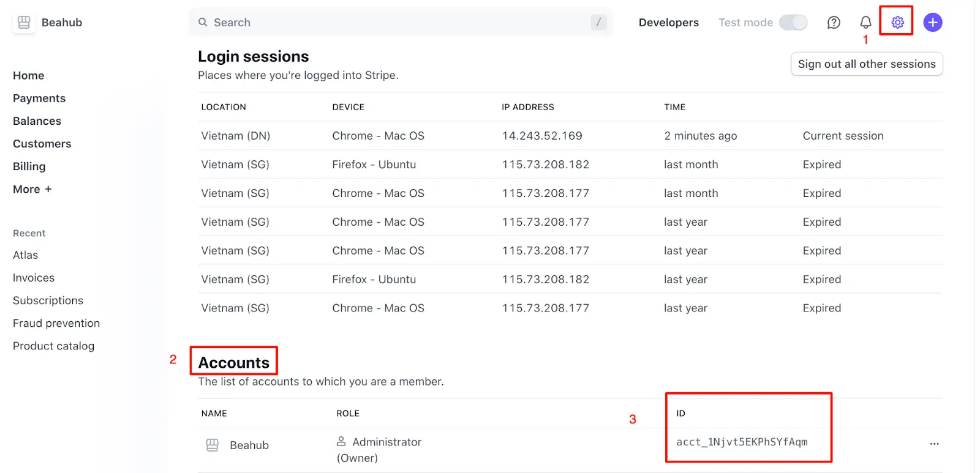The image size is (980, 473).
Task: Open the help question mark icon
Action: pyautogui.click(x=834, y=23)
